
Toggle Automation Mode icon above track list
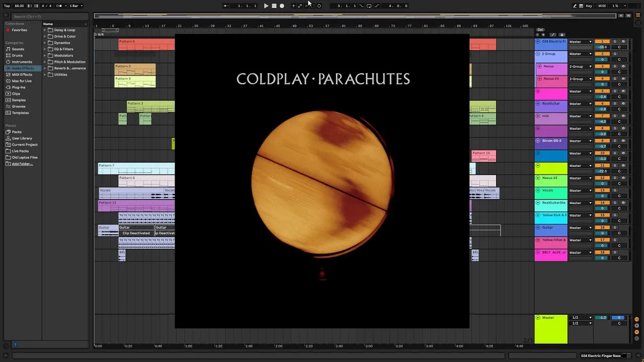coord(553,35)
